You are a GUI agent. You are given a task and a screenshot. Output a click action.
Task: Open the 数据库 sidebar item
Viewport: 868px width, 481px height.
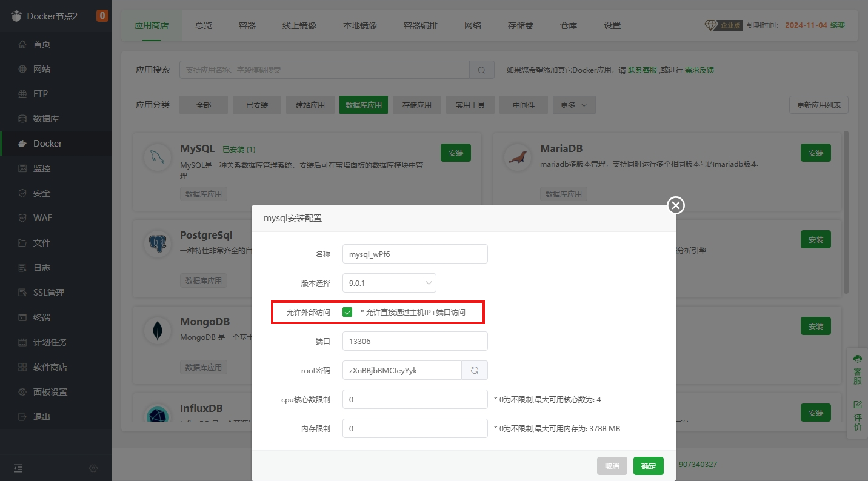point(56,119)
